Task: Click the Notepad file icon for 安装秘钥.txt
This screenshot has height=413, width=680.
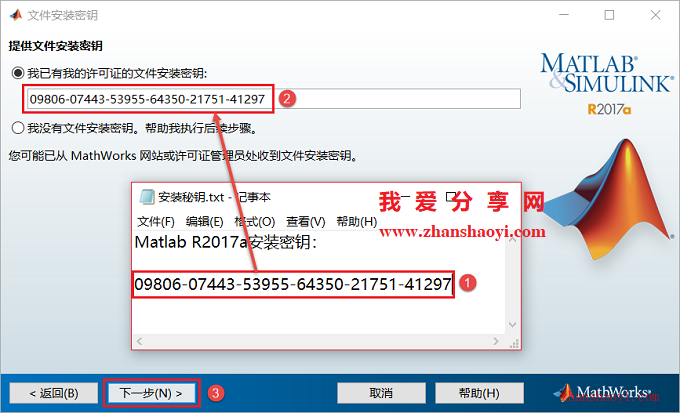Action: point(147,197)
